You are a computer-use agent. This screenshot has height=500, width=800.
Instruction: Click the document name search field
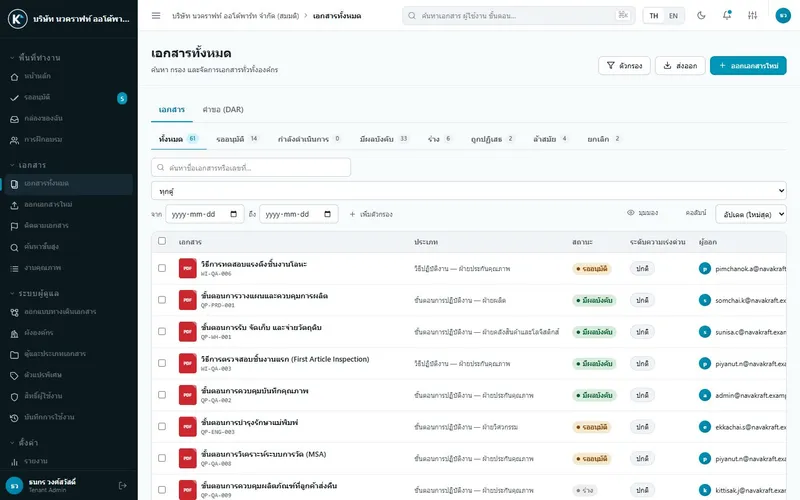pyautogui.click(x=251, y=167)
